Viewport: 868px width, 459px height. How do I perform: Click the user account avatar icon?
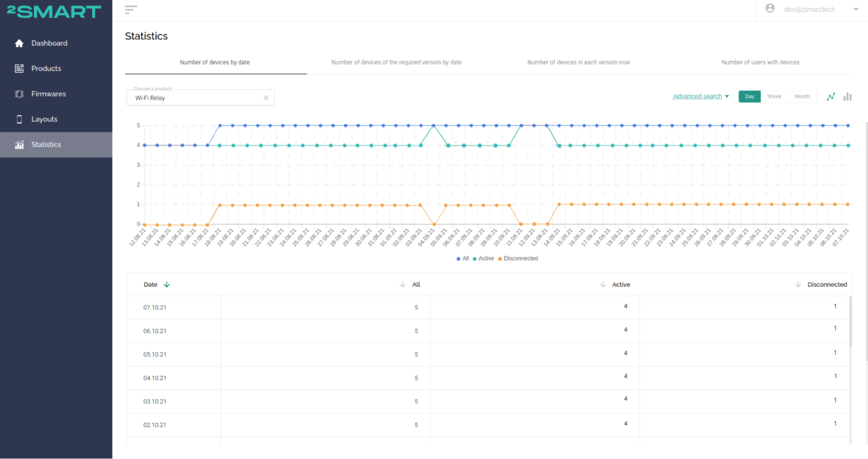coord(770,9)
